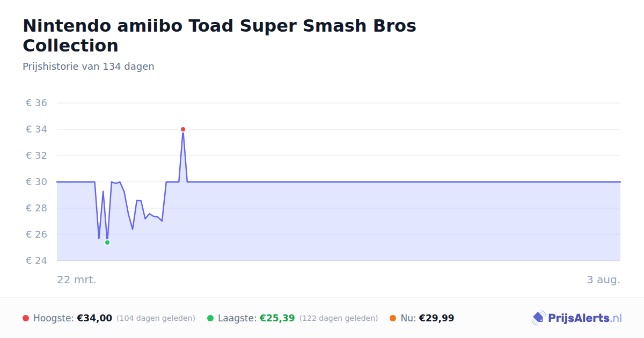
Task: Click the 3 aug. end date label
Action: click(x=603, y=280)
